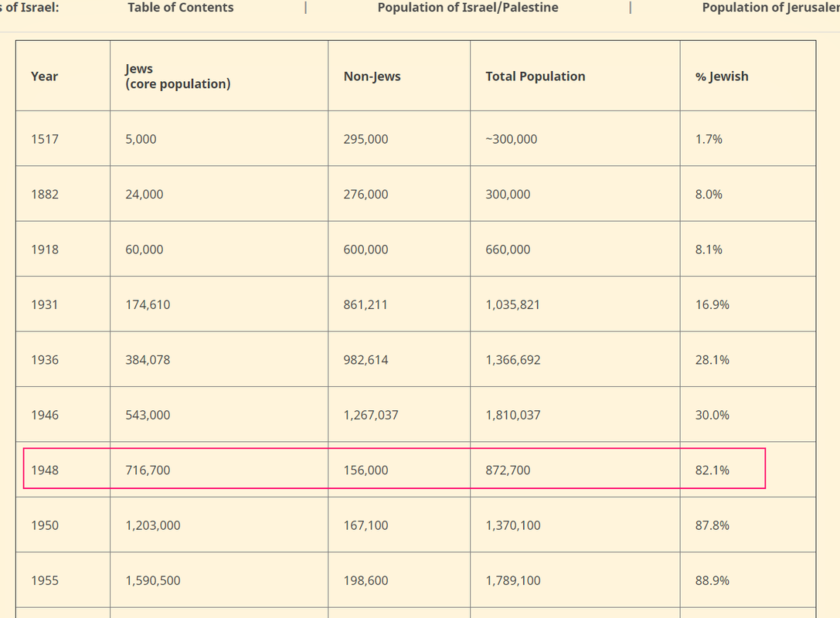
Task: Open the Population of Israel/Palestine link
Action: (x=468, y=8)
